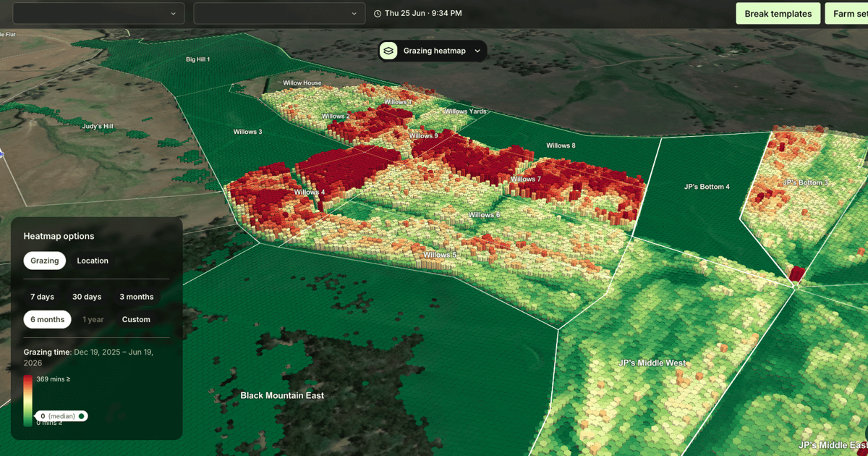868x456 pixels.
Task: Click the Black Mountain East paddock label
Action: [x=282, y=396]
